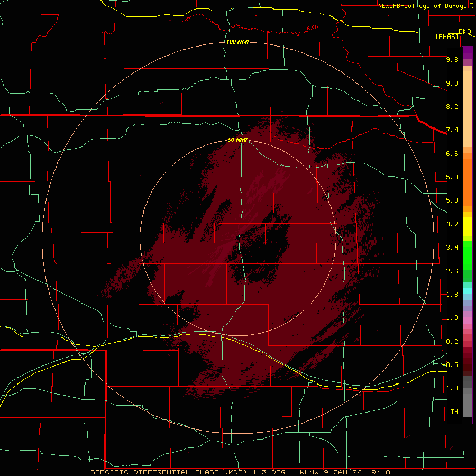
Task: Click the 5.8 value on the color scale
Action: coord(452,177)
